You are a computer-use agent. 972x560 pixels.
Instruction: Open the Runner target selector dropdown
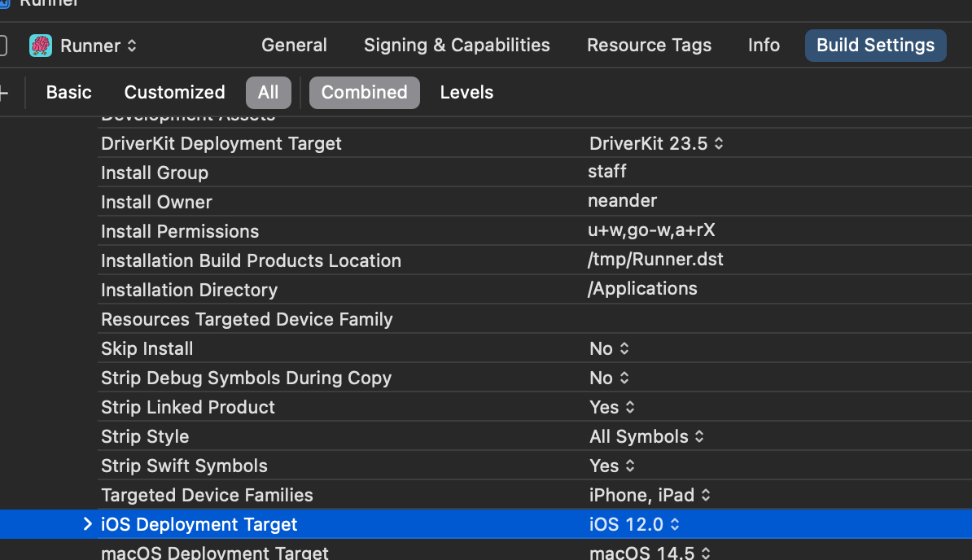(98, 46)
